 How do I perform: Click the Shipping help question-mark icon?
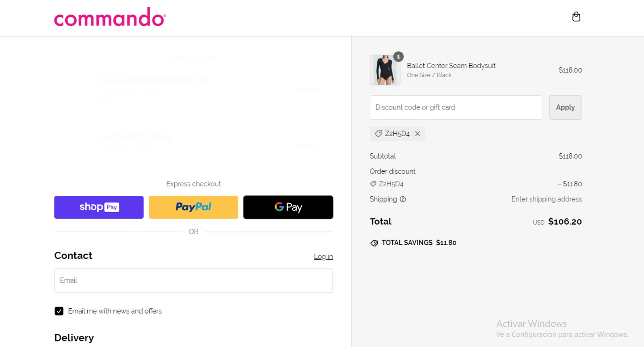[403, 199]
